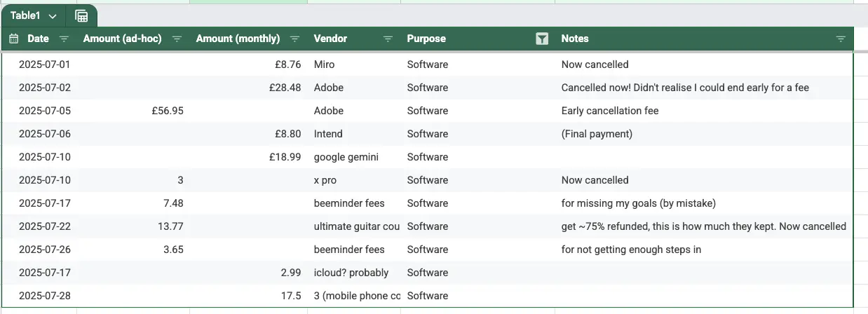
Task: Open the Notes column filter icon
Action: pyautogui.click(x=841, y=39)
